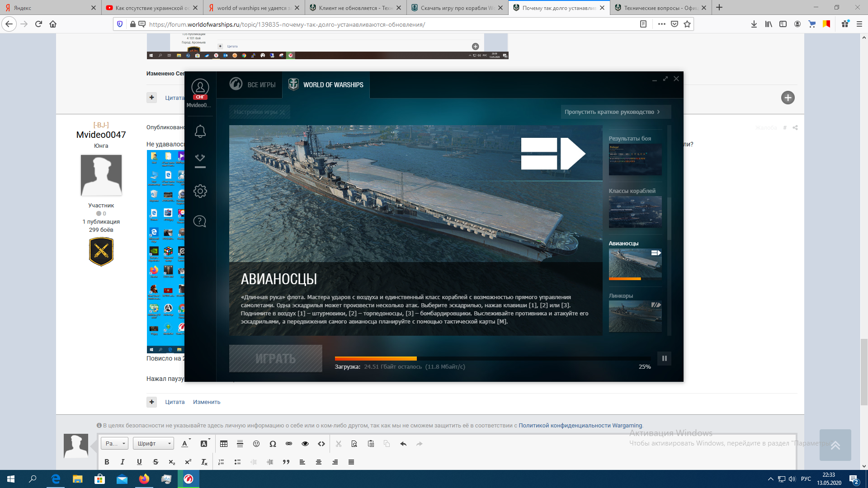This screenshot has height=488, width=868.
Task: Toggle reader view icon in address bar
Action: tap(643, 24)
